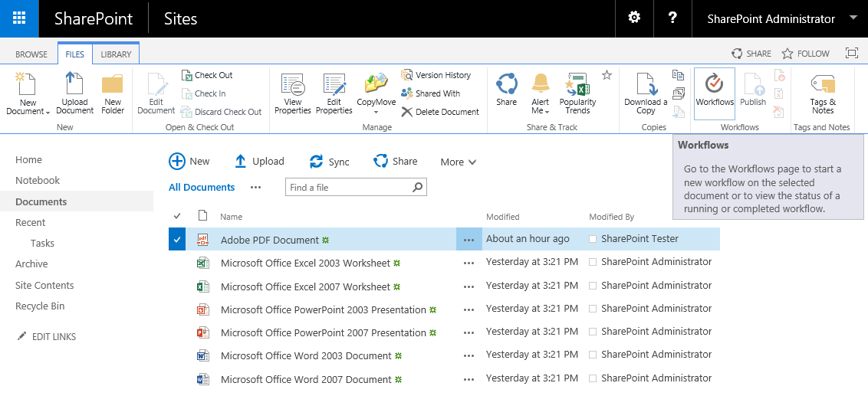Click the New button in command bar
Viewport: 868px width, 396px height.
point(189,161)
